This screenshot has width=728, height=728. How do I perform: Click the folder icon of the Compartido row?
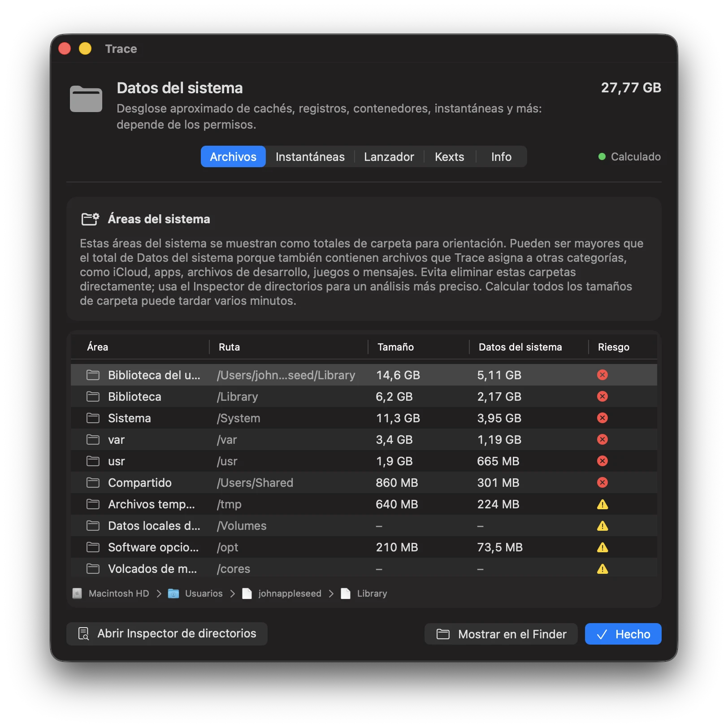pos(93,482)
